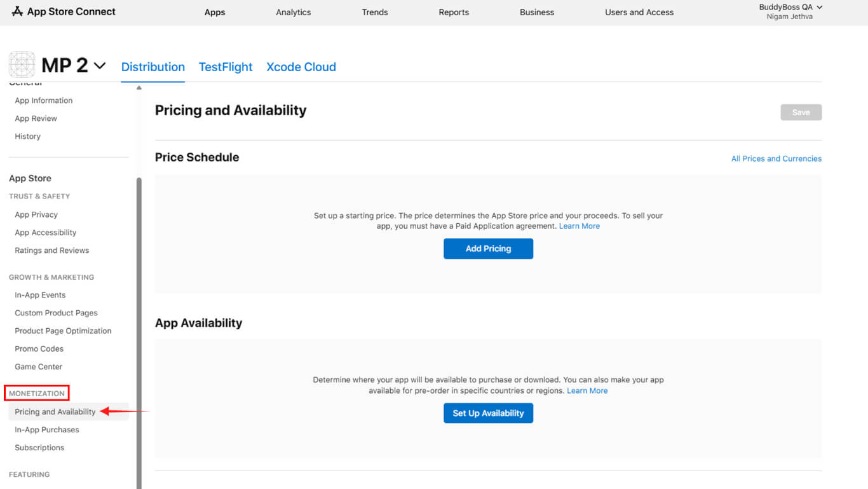Screen dimensions: 868x489
Task: Click the MP 2 app icon placeholder
Action: coord(22,65)
